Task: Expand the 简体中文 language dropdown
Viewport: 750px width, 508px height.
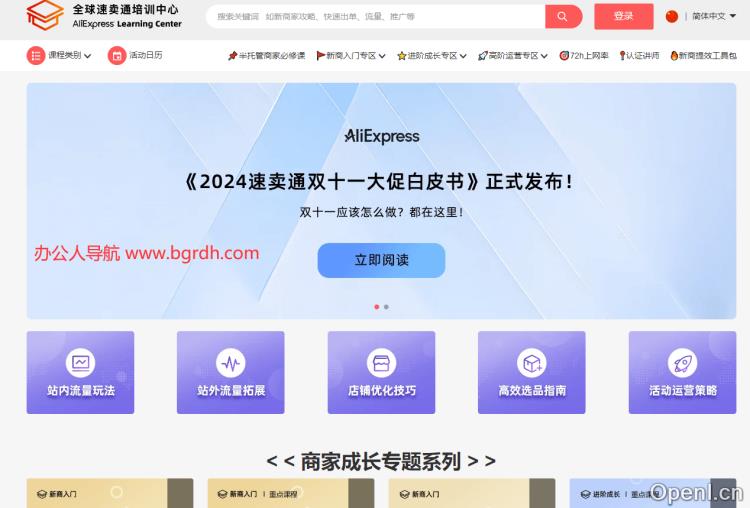Action: click(715, 16)
